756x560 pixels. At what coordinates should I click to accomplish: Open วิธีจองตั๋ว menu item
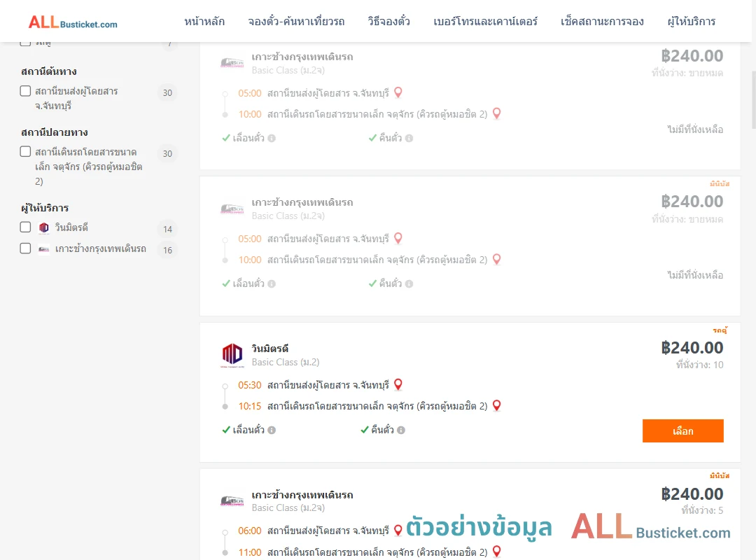tap(389, 21)
